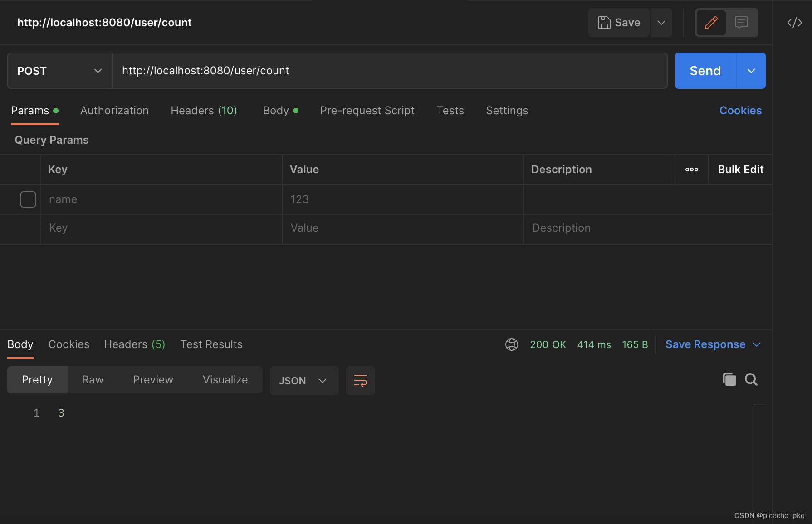Open the Pre-request Script tab
This screenshot has width=812, height=524.
(367, 111)
